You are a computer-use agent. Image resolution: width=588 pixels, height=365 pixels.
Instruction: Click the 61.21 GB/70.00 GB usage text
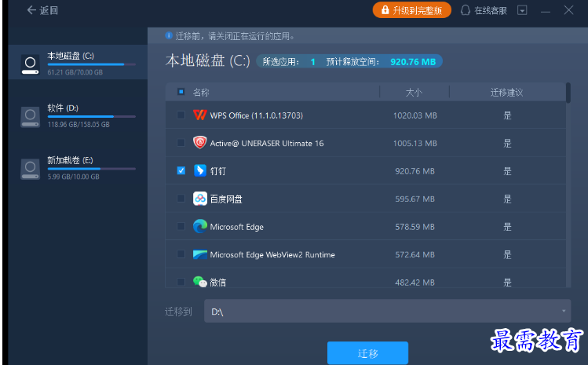point(75,72)
